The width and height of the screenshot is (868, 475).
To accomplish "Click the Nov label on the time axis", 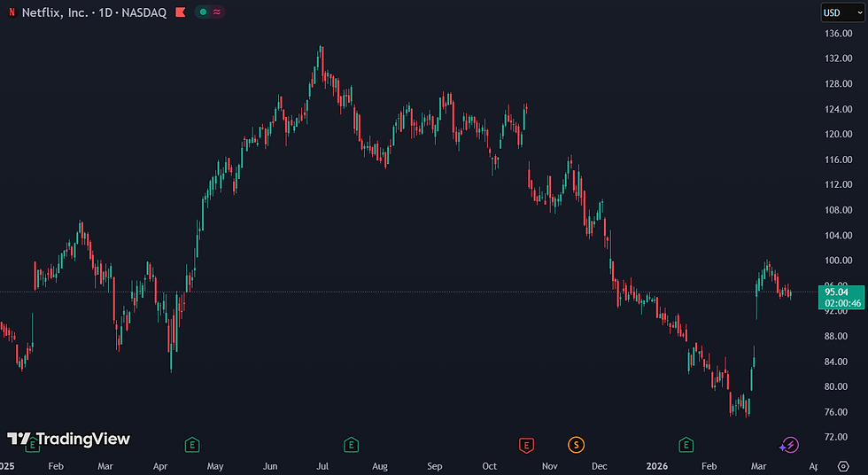I will coord(550,466).
